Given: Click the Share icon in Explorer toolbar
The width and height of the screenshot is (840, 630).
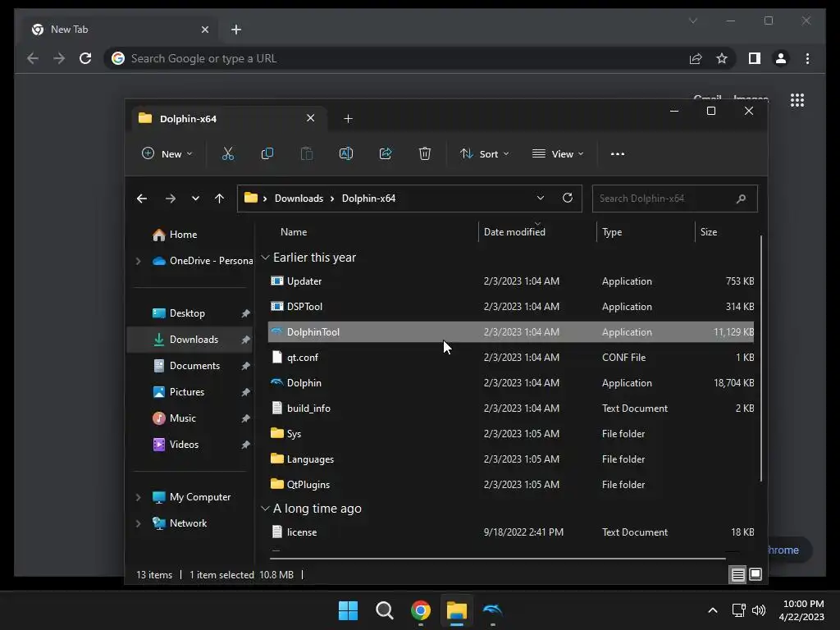Looking at the screenshot, I should (x=386, y=153).
